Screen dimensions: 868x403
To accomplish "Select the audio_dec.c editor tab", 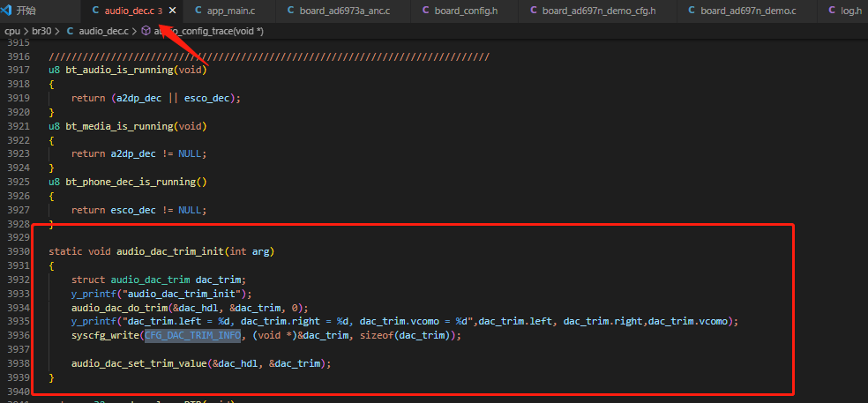I will pyautogui.click(x=133, y=11).
